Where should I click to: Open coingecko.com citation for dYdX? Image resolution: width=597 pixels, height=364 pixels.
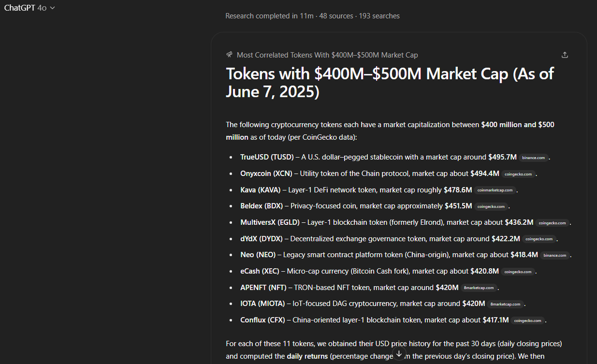pos(539,239)
